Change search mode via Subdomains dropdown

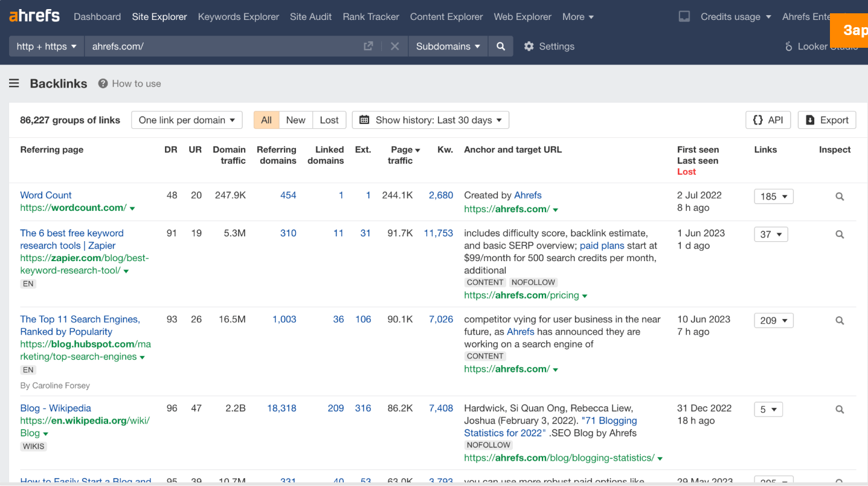[448, 46]
